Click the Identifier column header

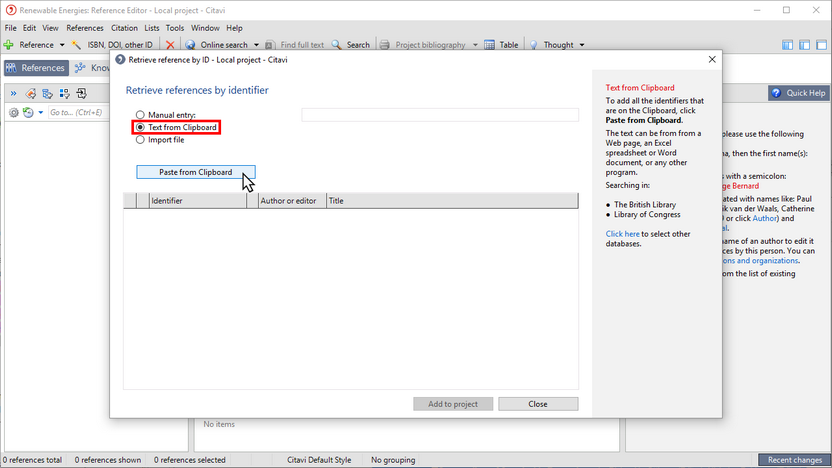pos(197,201)
